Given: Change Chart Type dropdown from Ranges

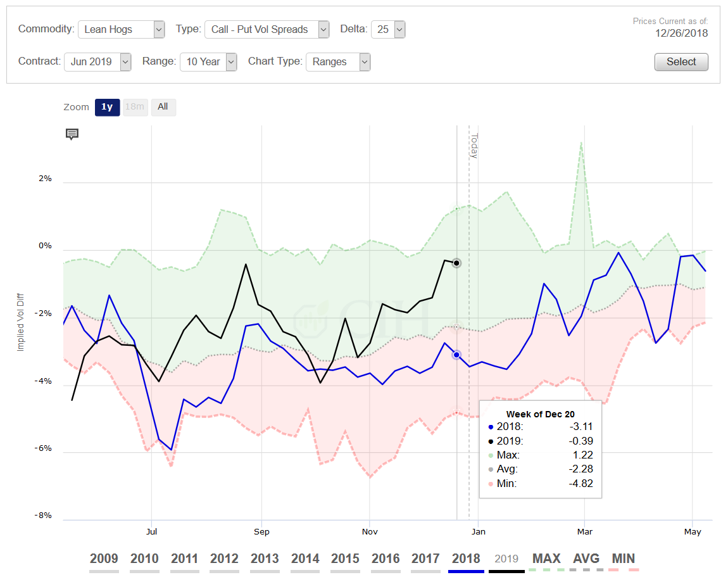Looking at the screenshot, I should [x=338, y=61].
